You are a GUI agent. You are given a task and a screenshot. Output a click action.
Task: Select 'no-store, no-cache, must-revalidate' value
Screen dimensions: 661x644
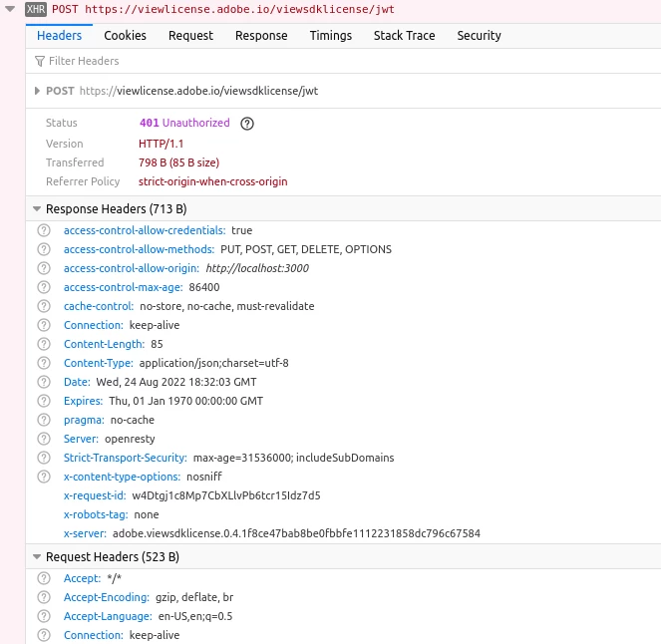227,306
